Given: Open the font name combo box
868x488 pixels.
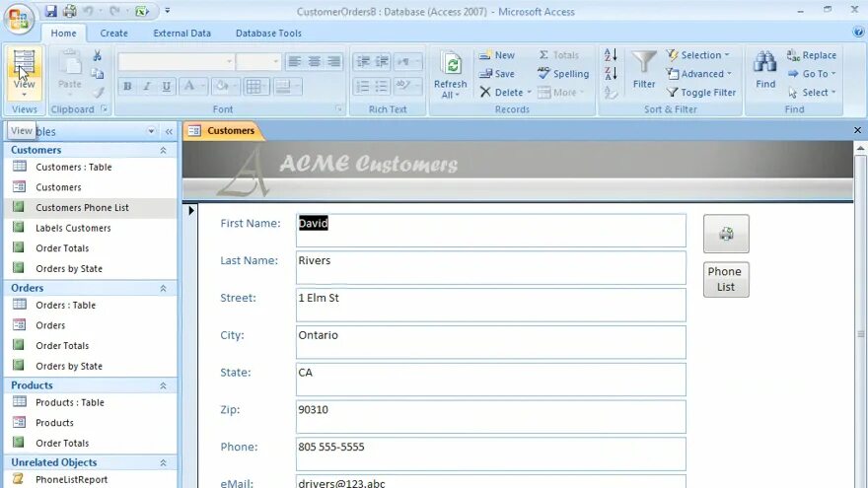Looking at the screenshot, I should tap(176, 61).
